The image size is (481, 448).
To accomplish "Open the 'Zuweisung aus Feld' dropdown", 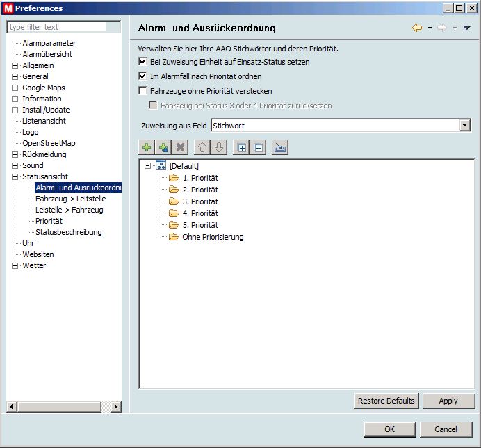I will pyautogui.click(x=465, y=125).
